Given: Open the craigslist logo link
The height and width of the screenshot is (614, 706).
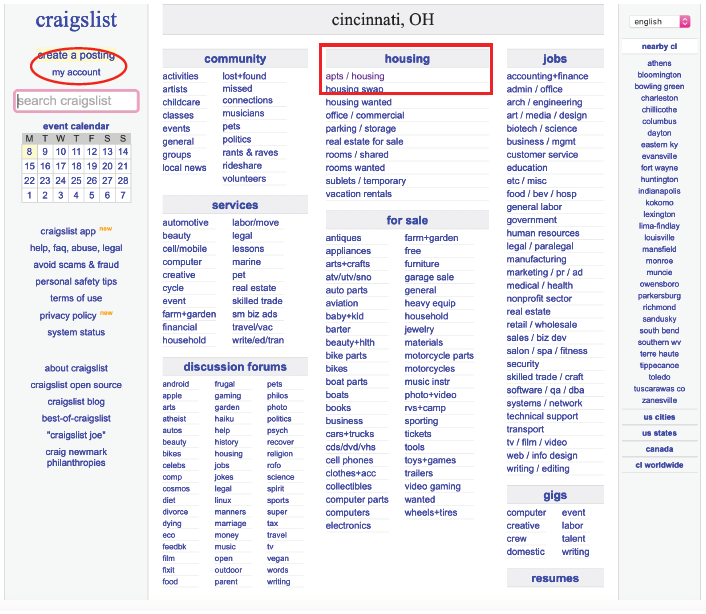Looking at the screenshot, I should (x=76, y=20).
